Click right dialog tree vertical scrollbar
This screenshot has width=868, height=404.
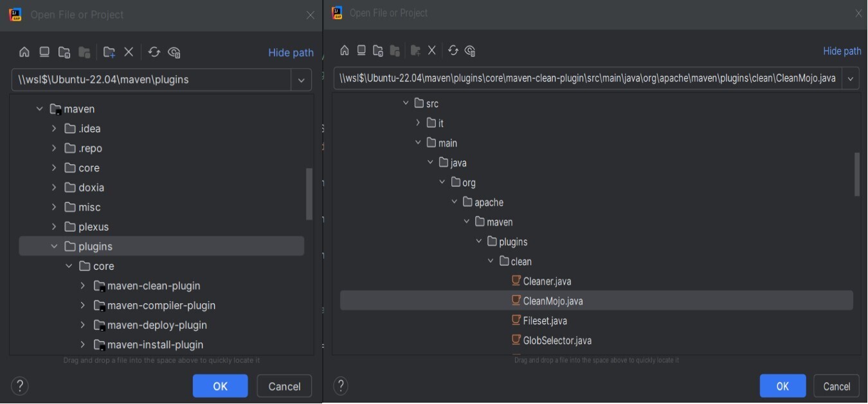click(x=856, y=174)
